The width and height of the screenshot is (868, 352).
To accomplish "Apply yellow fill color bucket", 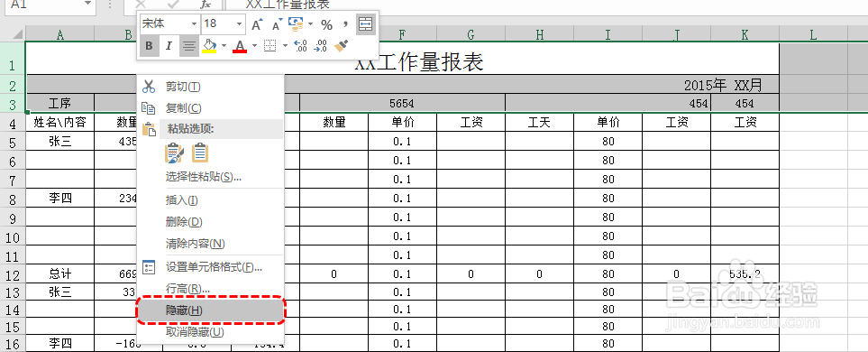I will click(209, 45).
